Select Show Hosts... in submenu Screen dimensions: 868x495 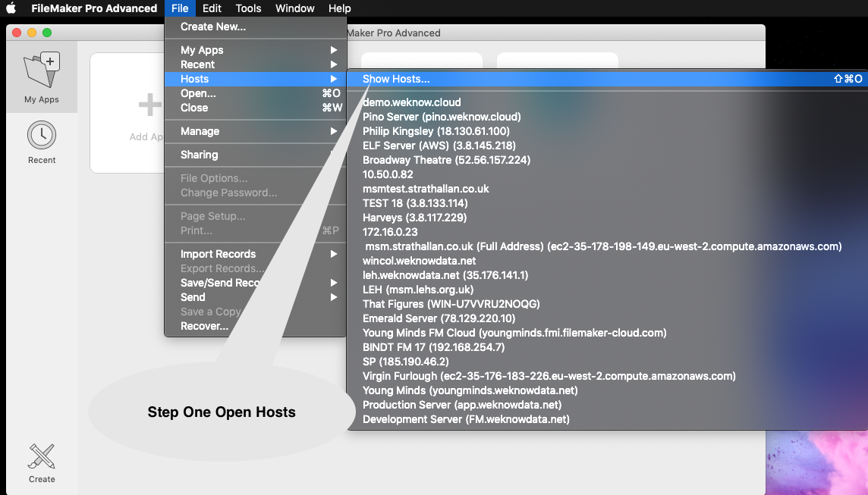[607, 79]
